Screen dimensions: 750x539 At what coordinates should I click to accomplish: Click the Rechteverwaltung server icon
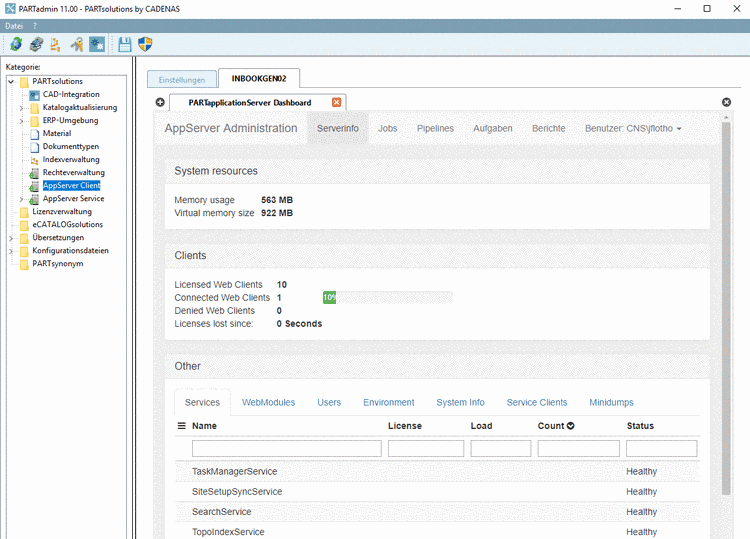[34, 173]
